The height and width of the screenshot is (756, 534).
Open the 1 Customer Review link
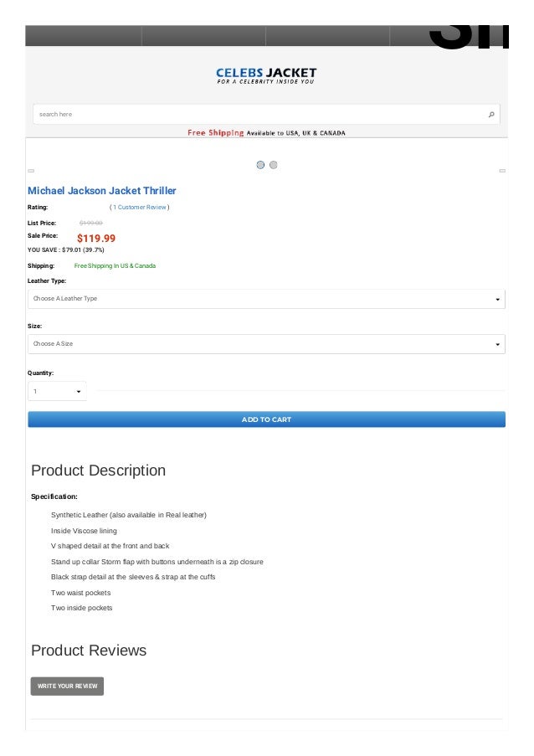[139, 208]
